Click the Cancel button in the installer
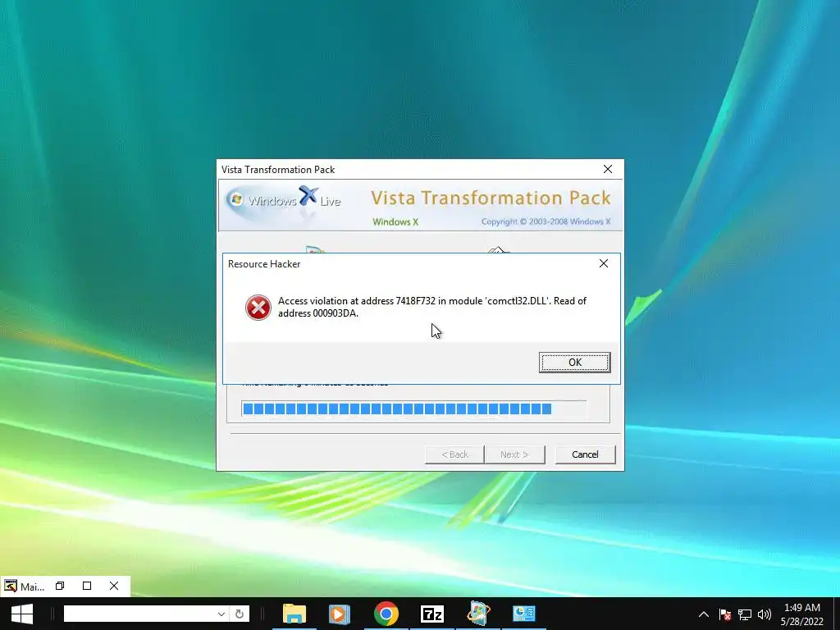This screenshot has width=840, height=630. point(585,454)
